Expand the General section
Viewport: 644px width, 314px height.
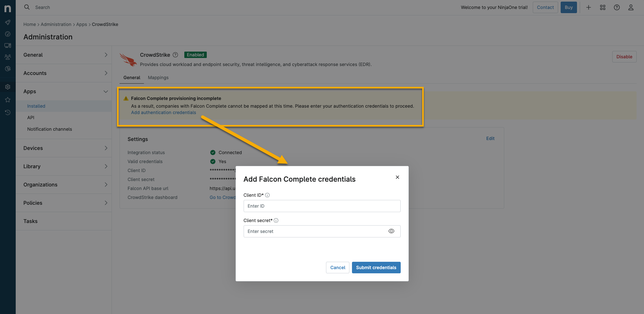tap(64, 55)
